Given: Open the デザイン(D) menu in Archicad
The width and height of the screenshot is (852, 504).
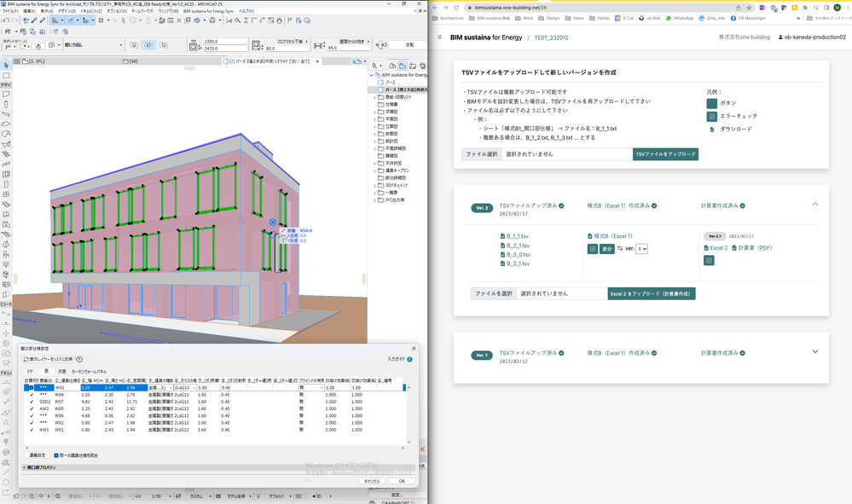Looking at the screenshot, I should click(x=67, y=11).
